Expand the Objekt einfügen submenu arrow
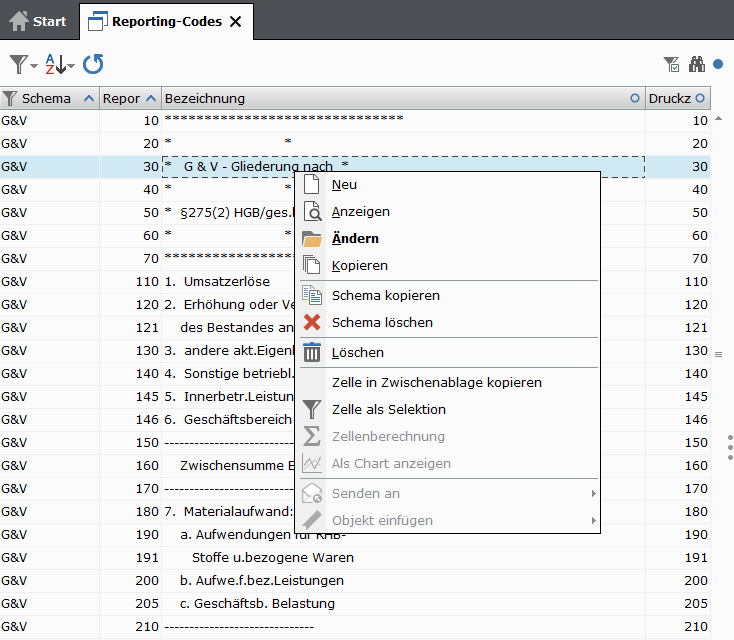This screenshot has height=640, width=734. tap(594, 520)
